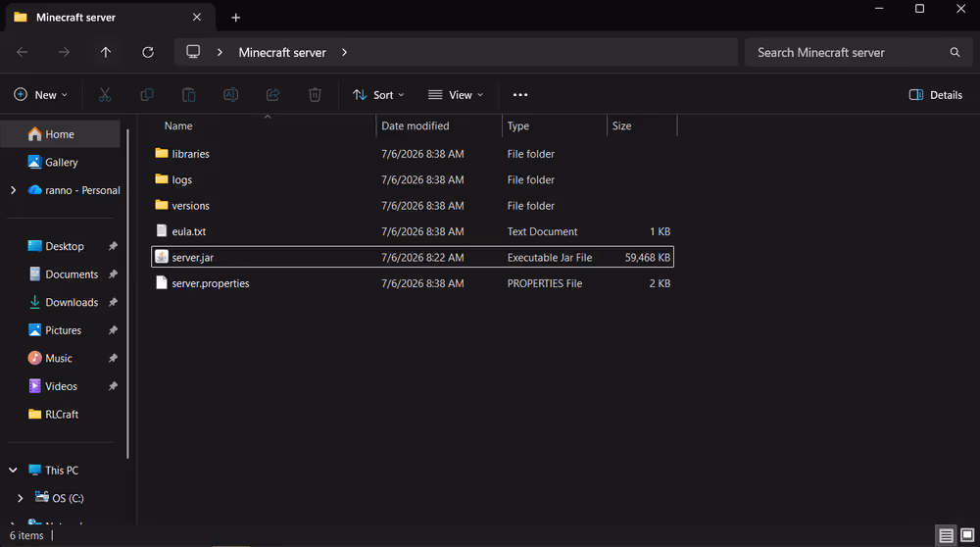Click the Copy icon in toolbar
The image size is (980, 547).
pos(147,95)
